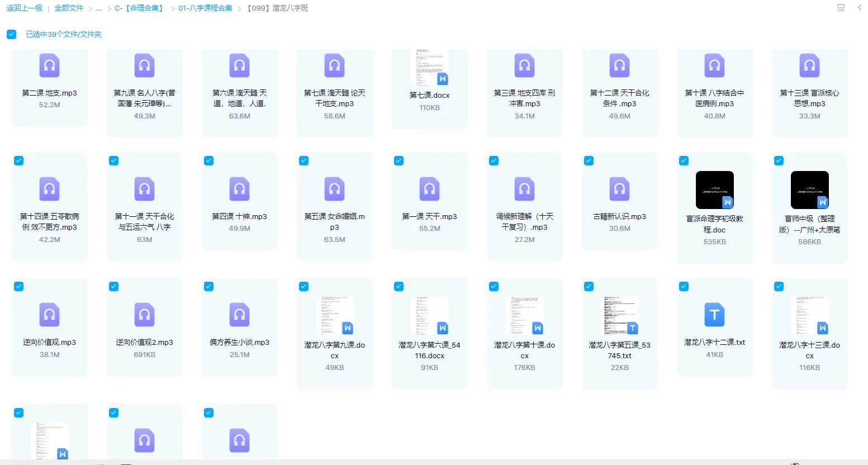
Task: Uncheck 偏方养生小谈.mp3 checkbox
Action: (x=208, y=286)
